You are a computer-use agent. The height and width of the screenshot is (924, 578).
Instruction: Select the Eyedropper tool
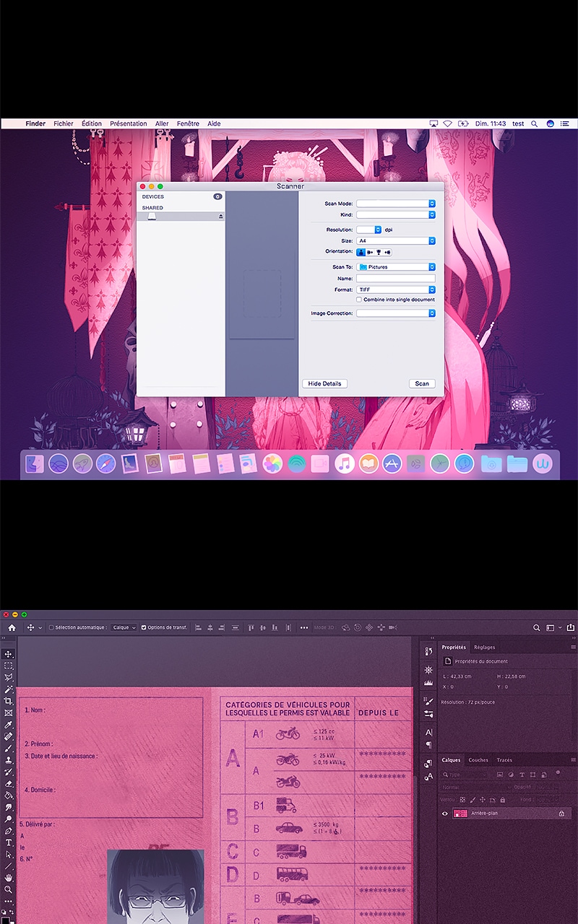[9, 725]
